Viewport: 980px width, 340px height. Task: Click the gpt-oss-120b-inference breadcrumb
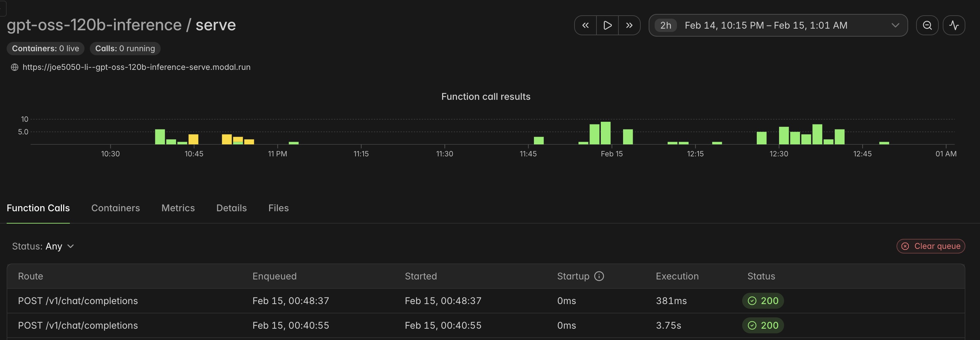coord(94,25)
